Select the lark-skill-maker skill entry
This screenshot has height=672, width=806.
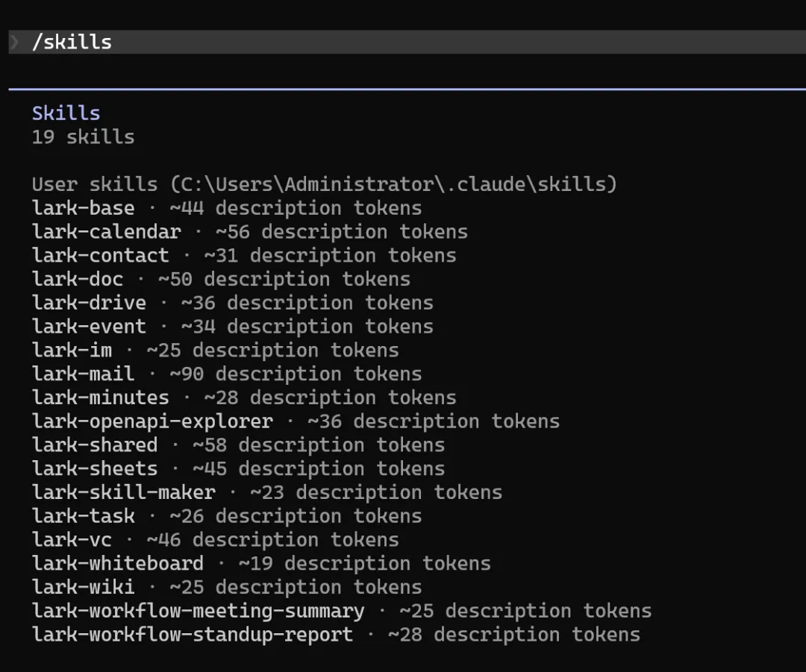pyautogui.click(x=124, y=493)
